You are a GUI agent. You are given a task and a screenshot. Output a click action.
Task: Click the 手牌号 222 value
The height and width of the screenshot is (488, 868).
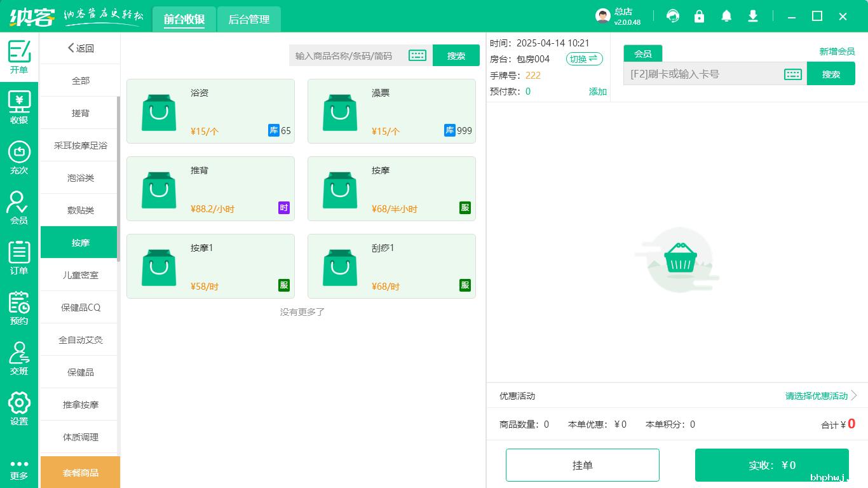click(x=533, y=76)
